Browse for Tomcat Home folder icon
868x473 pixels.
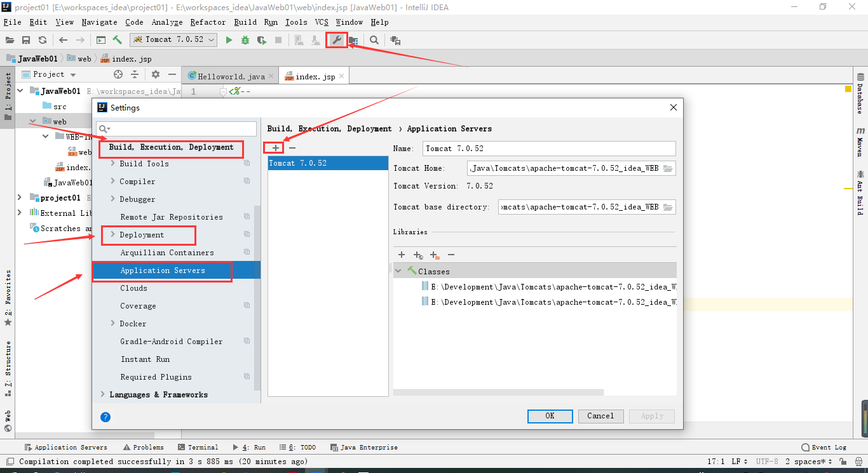(668, 168)
